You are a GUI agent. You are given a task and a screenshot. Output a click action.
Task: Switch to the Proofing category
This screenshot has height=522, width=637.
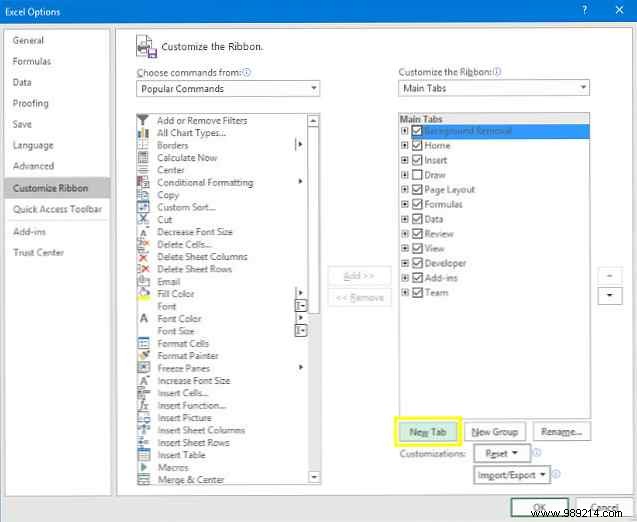(x=30, y=103)
